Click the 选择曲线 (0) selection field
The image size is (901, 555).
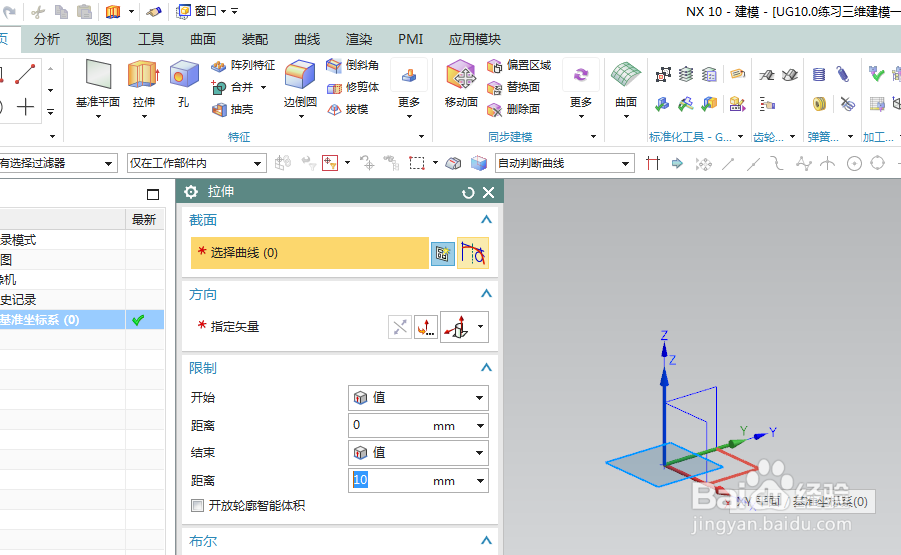310,253
